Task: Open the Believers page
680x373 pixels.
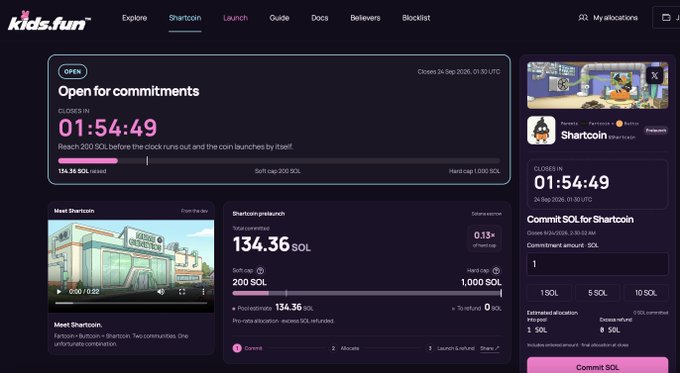Action: point(365,18)
